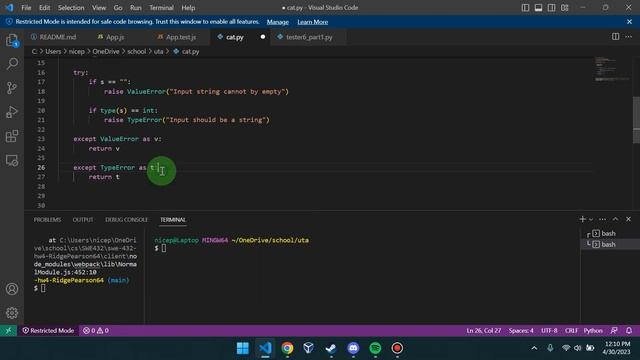This screenshot has height=360, width=640.
Task: Open the Edit menu
Action: coord(44,8)
